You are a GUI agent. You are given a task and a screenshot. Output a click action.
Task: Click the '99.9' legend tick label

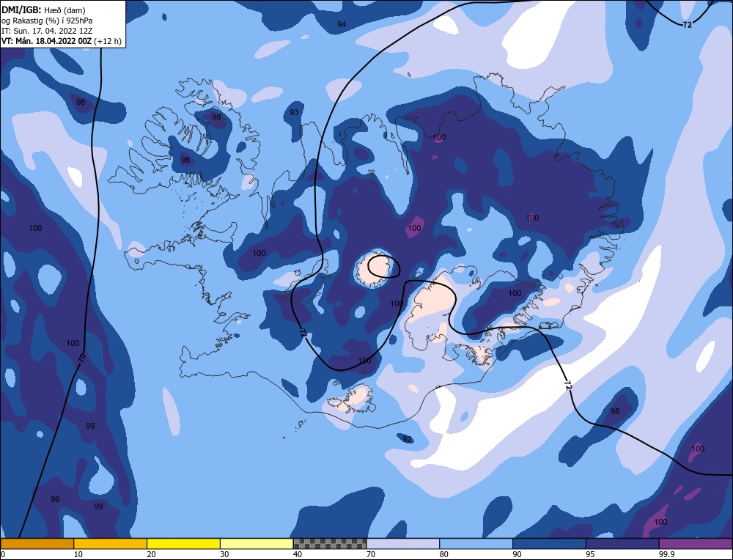coord(666,554)
